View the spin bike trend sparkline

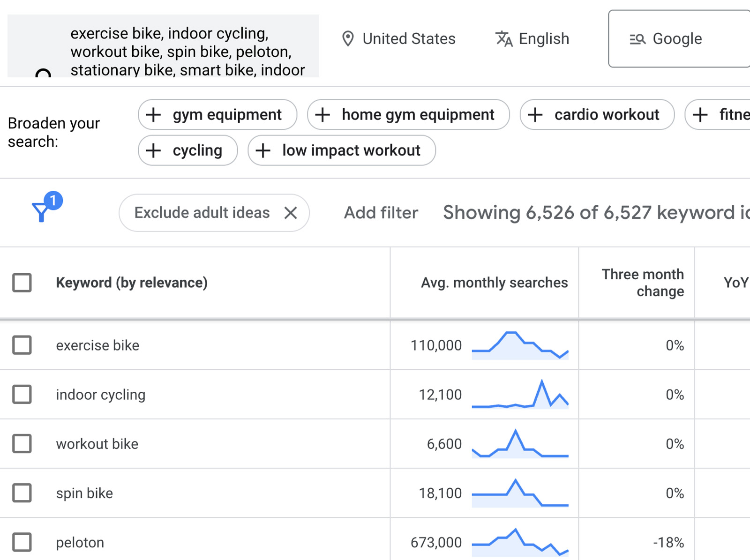520,493
